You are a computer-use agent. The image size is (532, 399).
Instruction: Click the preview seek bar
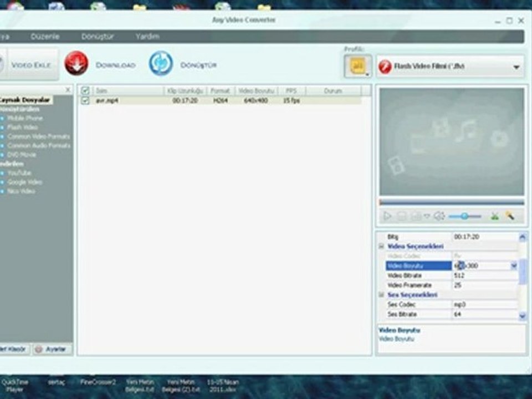[x=452, y=203]
